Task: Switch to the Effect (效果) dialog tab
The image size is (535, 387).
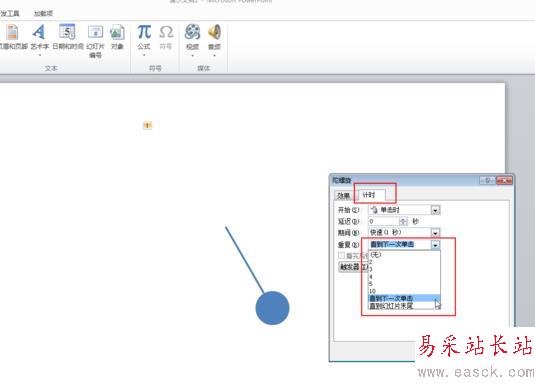Action: pos(344,196)
